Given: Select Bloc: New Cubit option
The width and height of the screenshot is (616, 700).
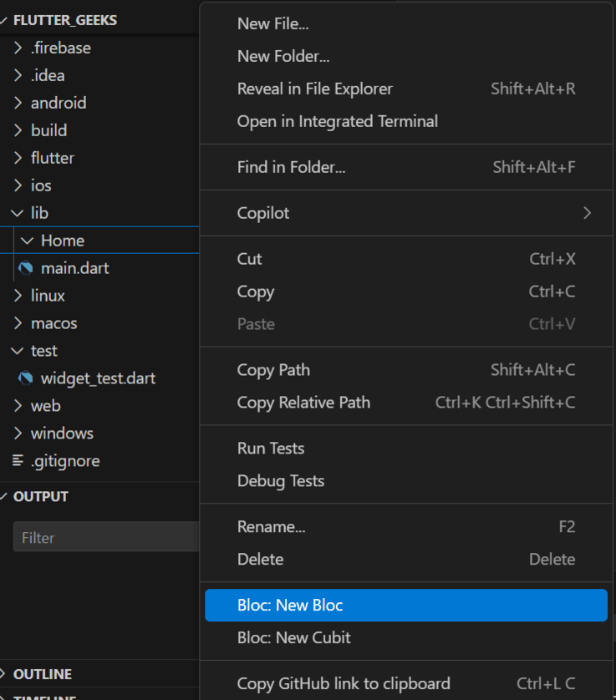Looking at the screenshot, I should coord(294,637).
